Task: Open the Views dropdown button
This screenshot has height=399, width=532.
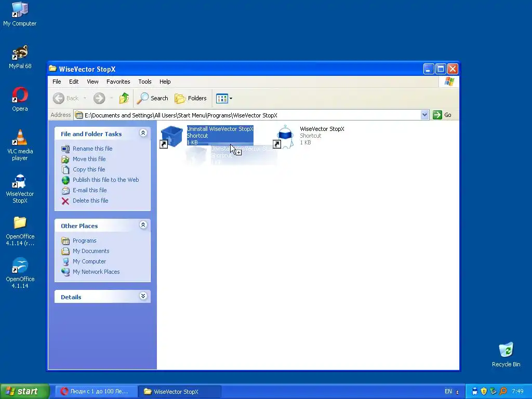Action: click(x=224, y=98)
